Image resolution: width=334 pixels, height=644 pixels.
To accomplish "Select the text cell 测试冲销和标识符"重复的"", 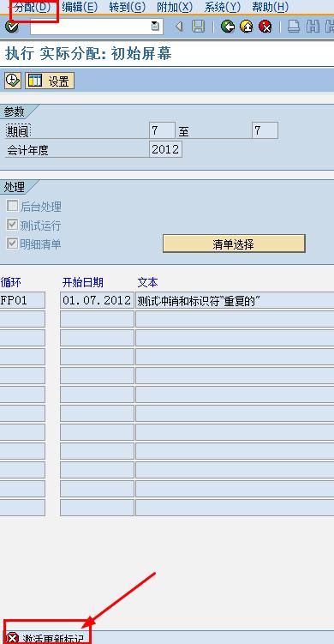I will click(235, 300).
